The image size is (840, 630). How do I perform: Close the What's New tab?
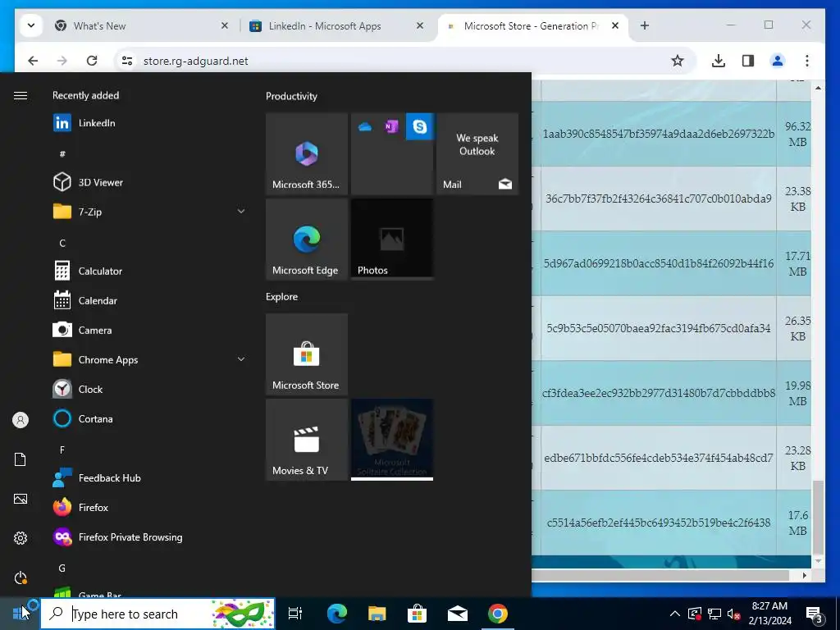(225, 25)
